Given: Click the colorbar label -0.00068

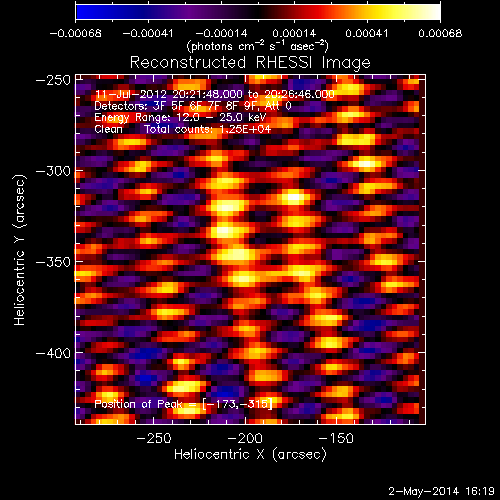Looking at the screenshot, I should 75,33.
